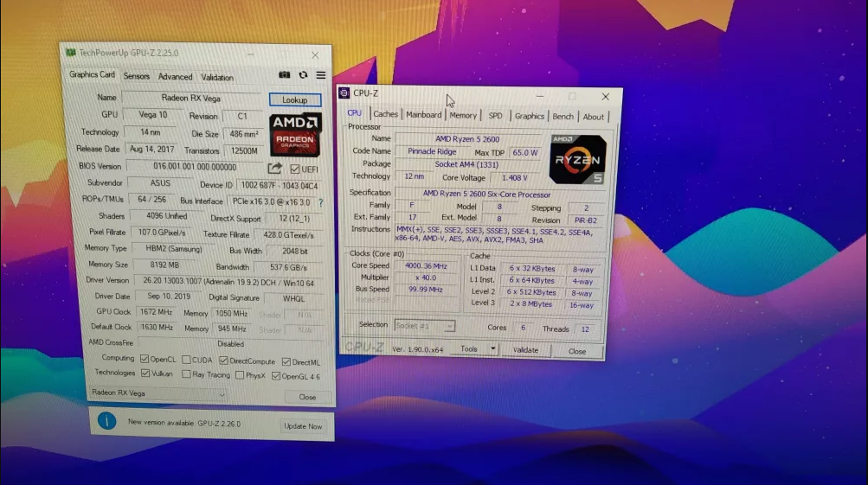Switch to GPU-Z Advanced tab
Screen dimensions: 868x485
175,77
